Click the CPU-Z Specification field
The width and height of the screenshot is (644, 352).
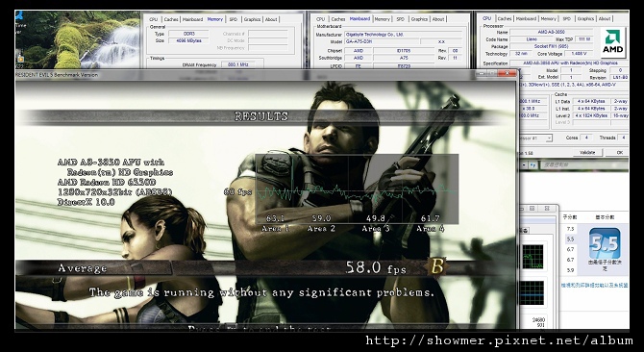pos(568,63)
